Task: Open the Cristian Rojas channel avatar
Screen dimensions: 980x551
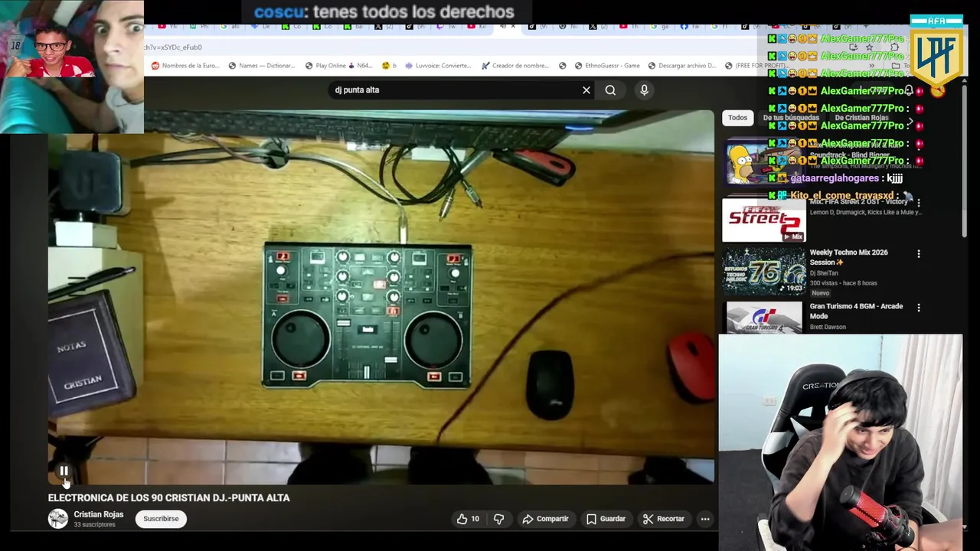Action: pos(58,519)
